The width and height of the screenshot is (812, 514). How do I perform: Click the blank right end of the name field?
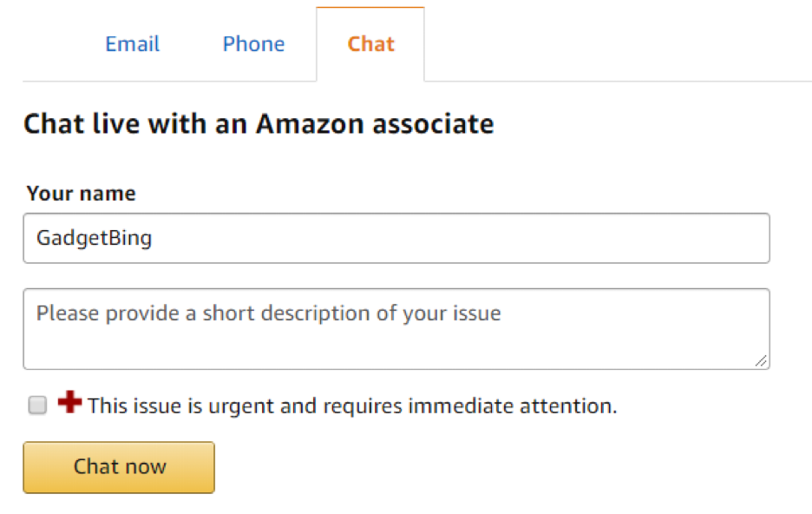click(x=677, y=238)
